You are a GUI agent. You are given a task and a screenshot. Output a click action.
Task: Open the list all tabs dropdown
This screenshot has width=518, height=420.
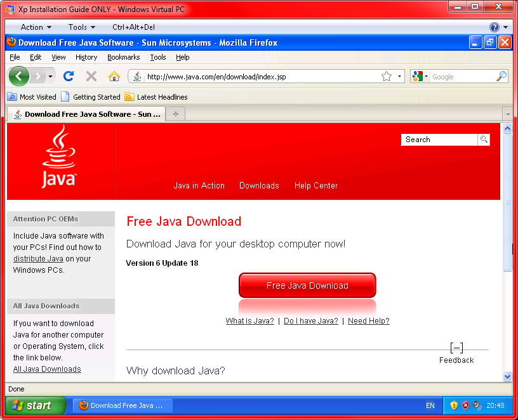click(508, 114)
